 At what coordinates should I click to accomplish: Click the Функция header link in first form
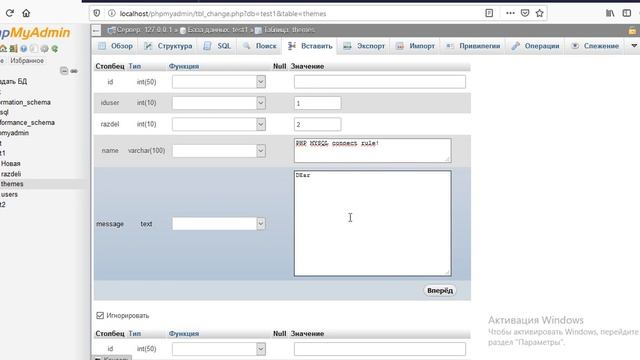point(184,66)
